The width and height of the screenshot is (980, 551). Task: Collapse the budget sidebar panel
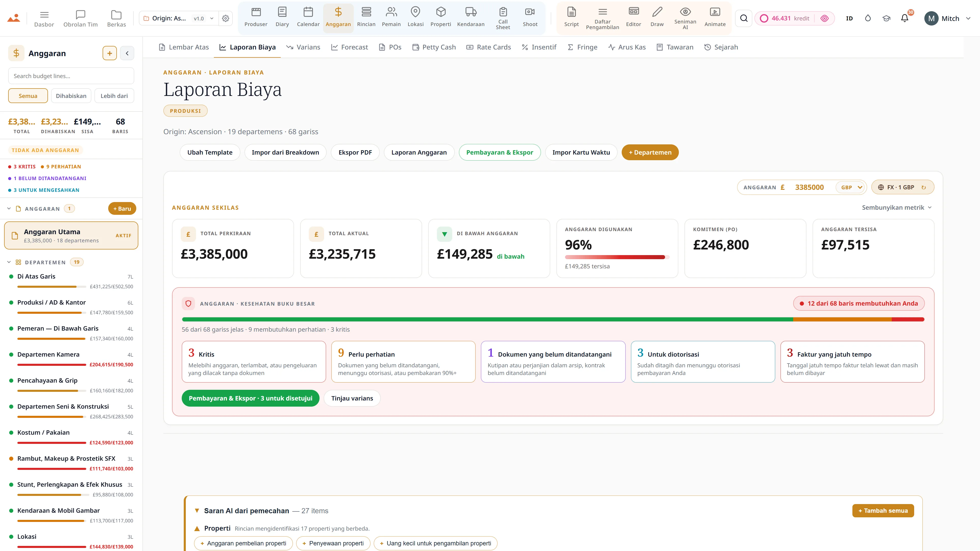click(x=127, y=53)
